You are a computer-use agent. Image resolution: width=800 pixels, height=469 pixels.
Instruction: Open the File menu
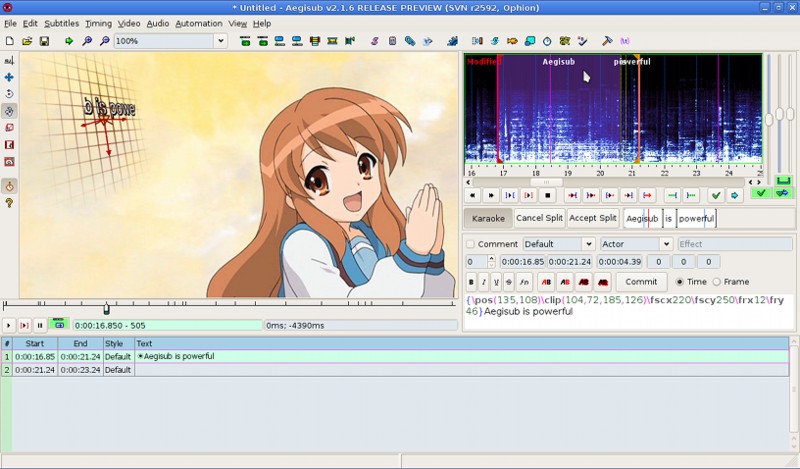click(10, 23)
